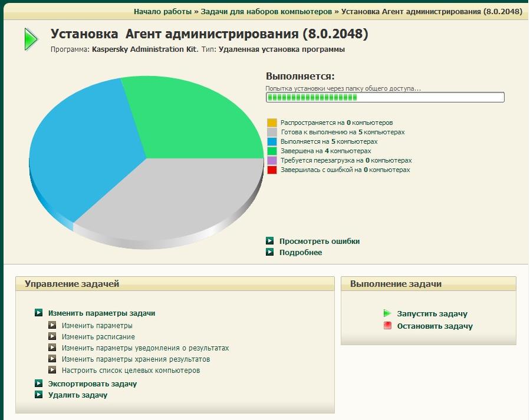Click the Управление задачей panel header
Viewport: 530px width, 420px height.
coord(175,283)
